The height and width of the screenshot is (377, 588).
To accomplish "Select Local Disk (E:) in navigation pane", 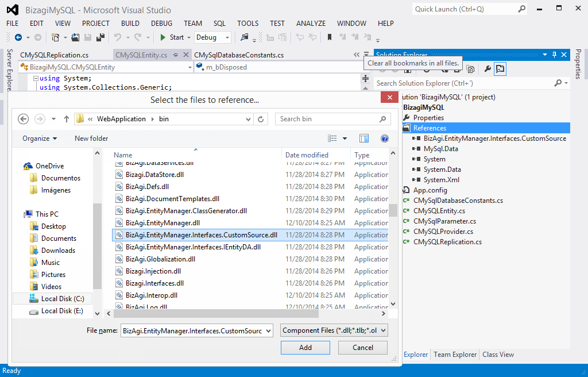I will (x=62, y=311).
